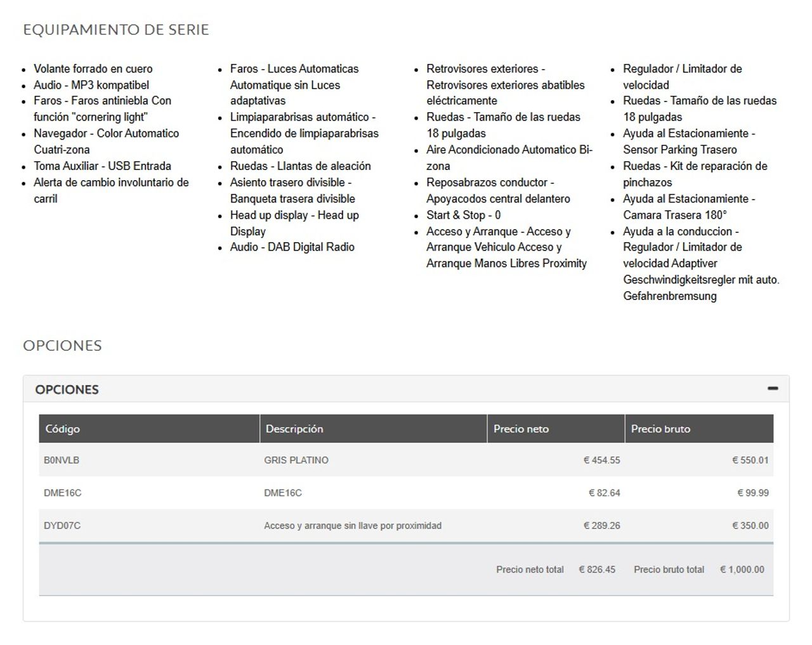Click total net value € 826.45
The image size is (812, 645).
coord(597,570)
